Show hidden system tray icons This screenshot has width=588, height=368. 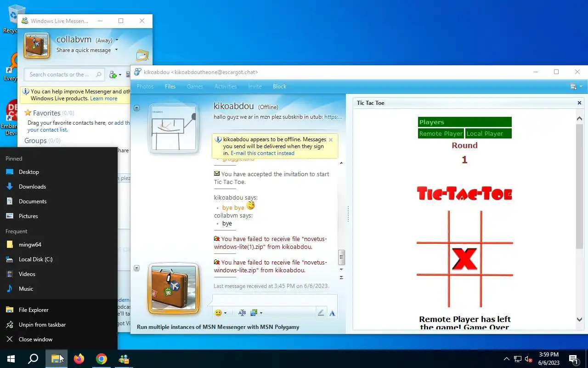pos(507,359)
